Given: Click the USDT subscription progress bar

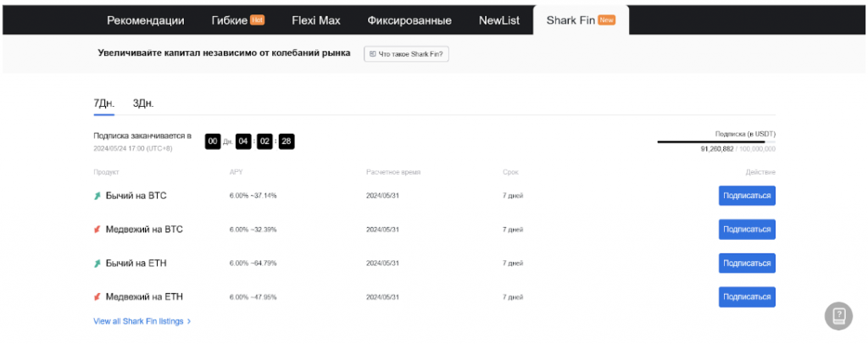Looking at the screenshot, I should click(x=716, y=141).
